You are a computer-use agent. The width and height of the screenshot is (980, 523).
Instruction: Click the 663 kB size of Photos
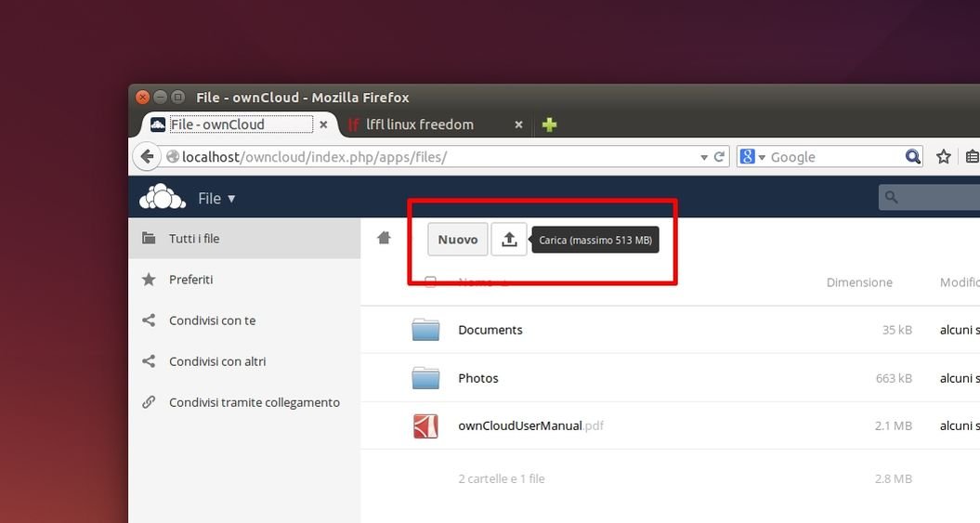pyautogui.click(x=894, y=378)
